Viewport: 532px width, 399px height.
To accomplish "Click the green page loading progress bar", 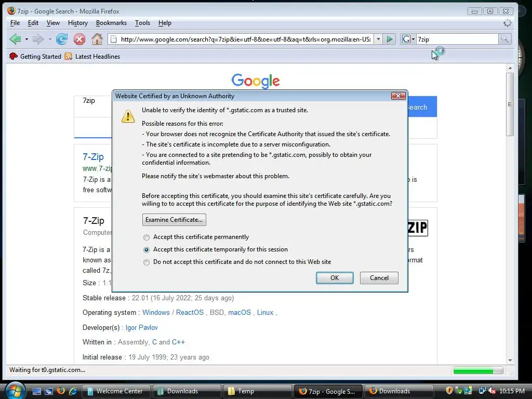I will click(478, 370).
